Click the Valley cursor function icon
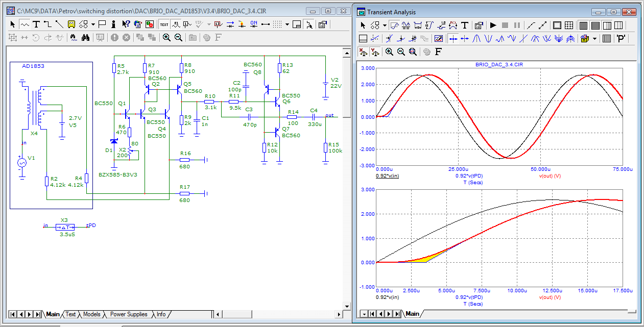The image size is (644, 327). [x=488, y=38]
